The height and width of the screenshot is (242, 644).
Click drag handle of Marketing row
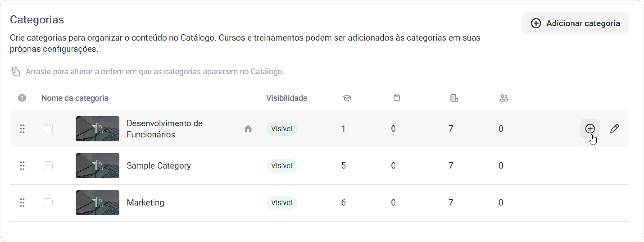[22, 203]
